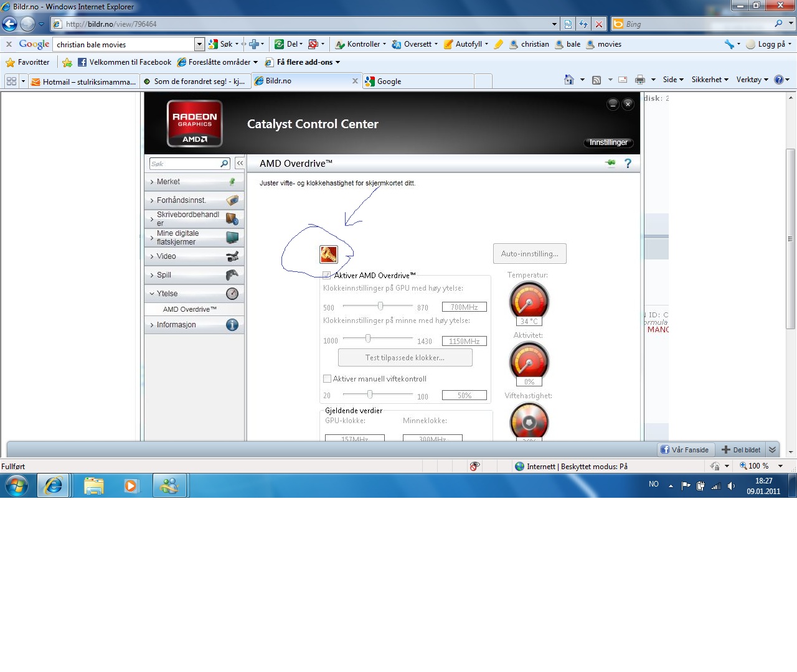
Task: Click the Catalyst search magnifier icon
Action: coord(225,164)
